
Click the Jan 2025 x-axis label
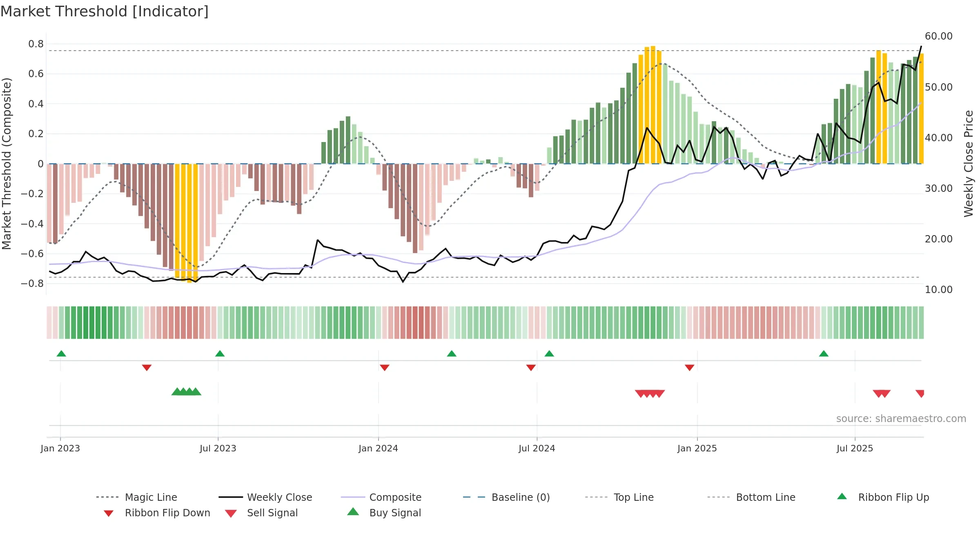click(697, 448)
